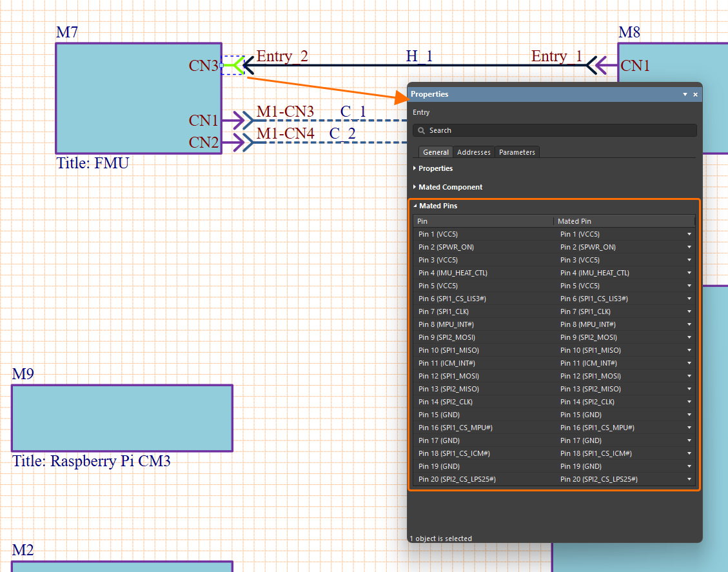Viewport: 728px width, 572px height.
Task: Close the Properties panel
Action: [x=695, y=94]
